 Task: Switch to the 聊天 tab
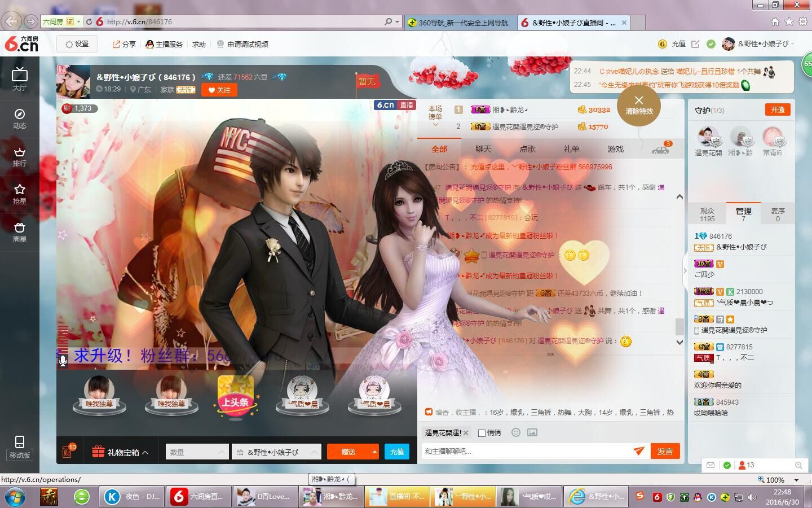point(483,149)
